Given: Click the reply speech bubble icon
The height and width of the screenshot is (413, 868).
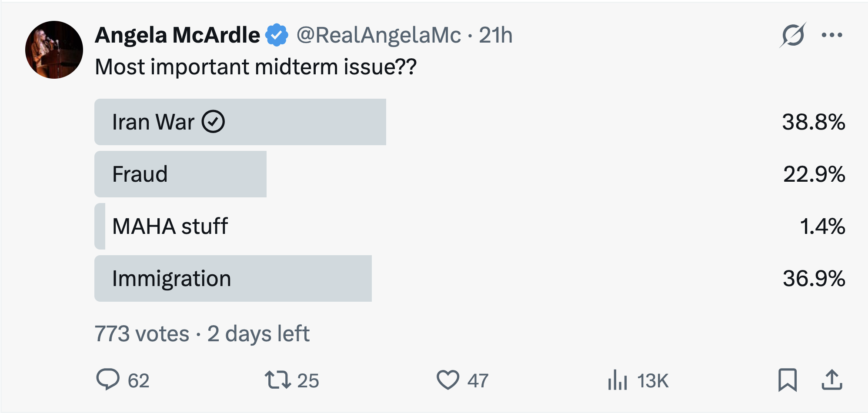Looking at the screenshot, I should (x=108, y=380).
